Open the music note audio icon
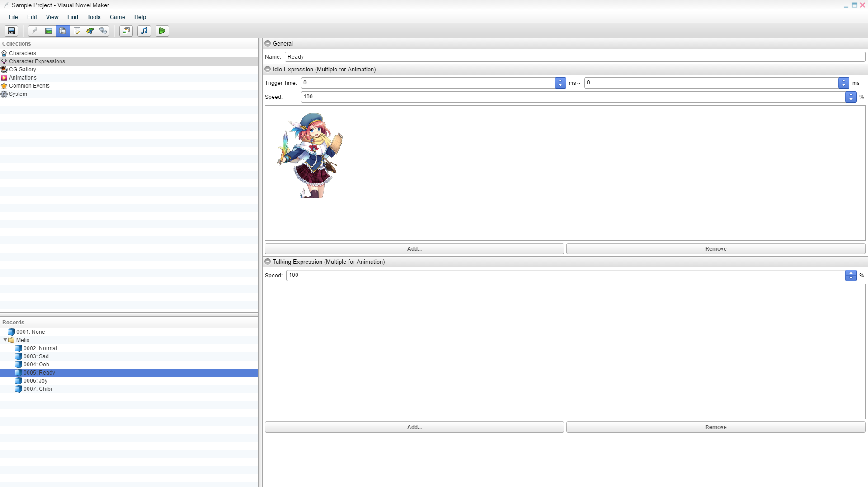 pyautogui.click(x=144, y=31)
